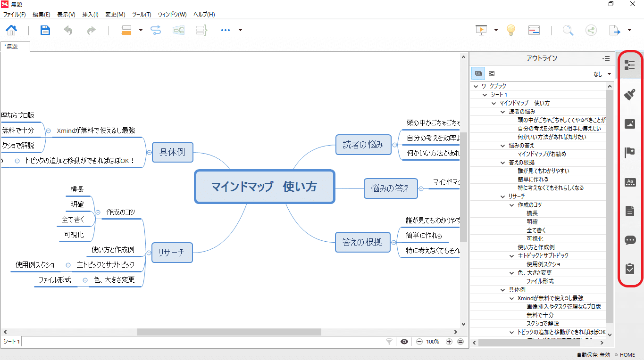This screenshot has width=644, height=360.
Task: Open the Format brush panel
Action: pyautogui.click(x=630, y=95)
